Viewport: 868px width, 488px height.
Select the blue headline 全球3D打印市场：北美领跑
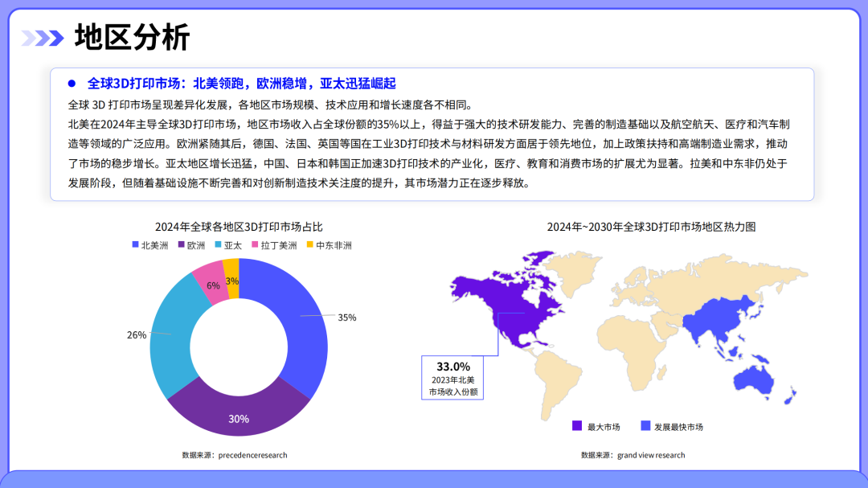click(241, 84)
